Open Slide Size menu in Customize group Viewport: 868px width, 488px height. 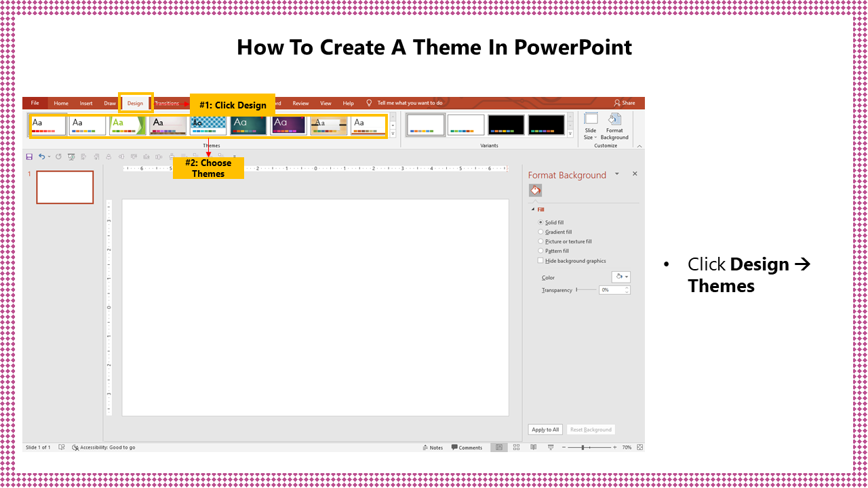(x=591, y=126)
